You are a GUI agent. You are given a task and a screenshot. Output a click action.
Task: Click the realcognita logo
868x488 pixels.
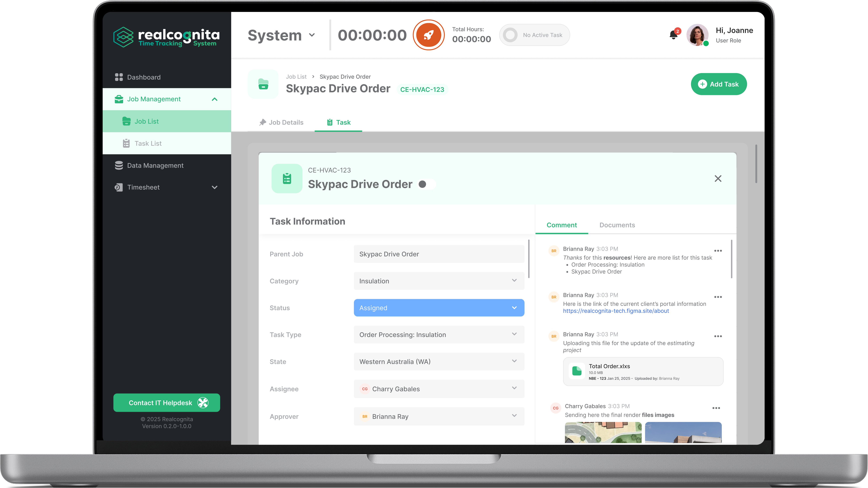(x=166, y=37)
